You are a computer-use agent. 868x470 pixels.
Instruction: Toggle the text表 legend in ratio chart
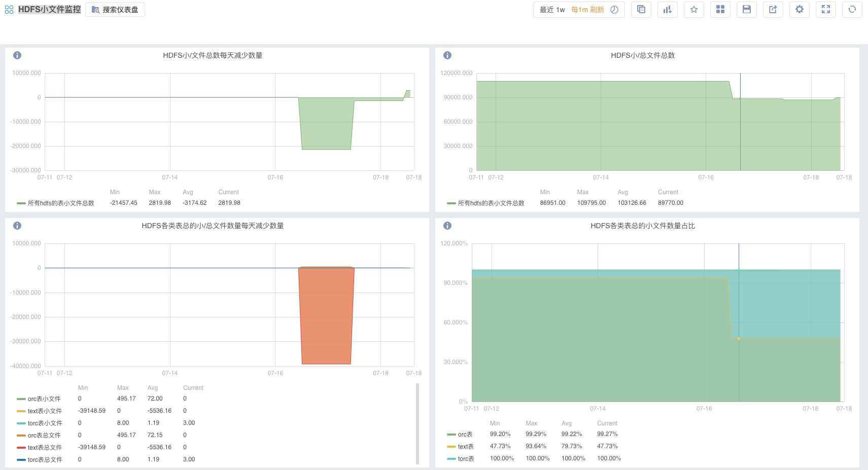pos(466,447)
